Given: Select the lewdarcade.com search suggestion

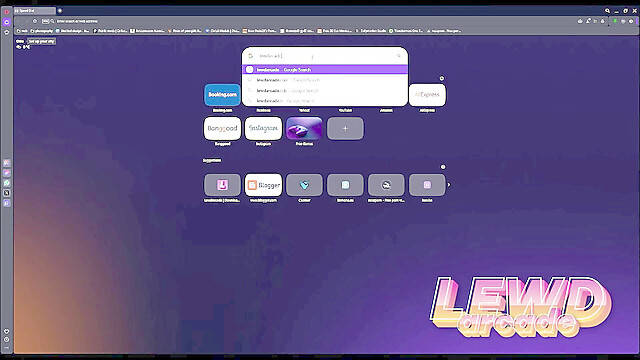Looking at the screenshot, I should pos(325,80).
